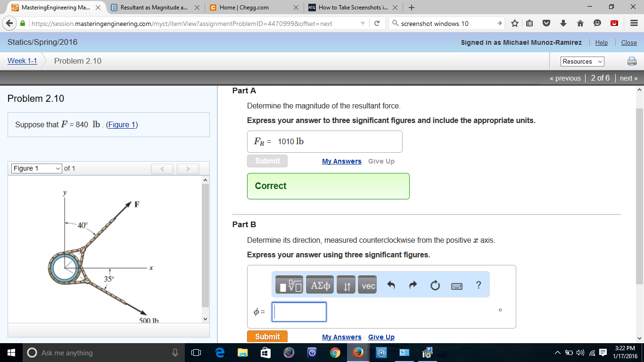Click the Firefox search box
Image resolution: width=644 pixels, height=362 pixels.
446,24
